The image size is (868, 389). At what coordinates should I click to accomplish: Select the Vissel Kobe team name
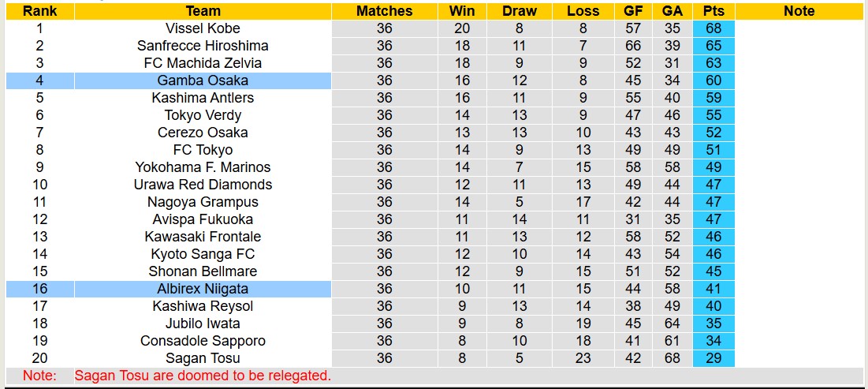[x=203, y=28]
